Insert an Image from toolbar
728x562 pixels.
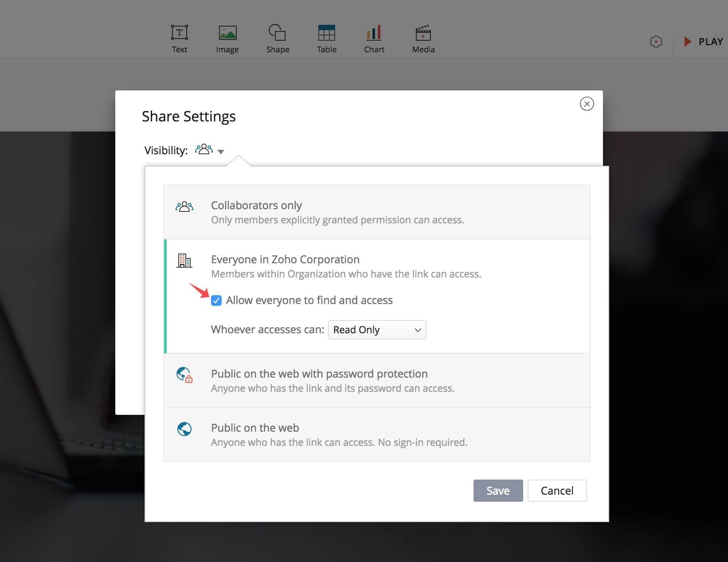pos(227,39)
